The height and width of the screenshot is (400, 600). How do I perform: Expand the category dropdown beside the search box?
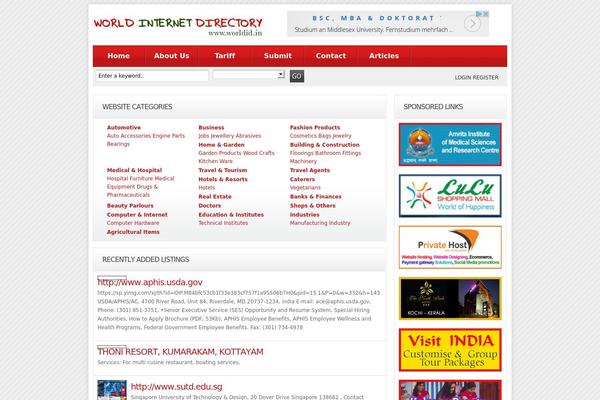(249, 76)
